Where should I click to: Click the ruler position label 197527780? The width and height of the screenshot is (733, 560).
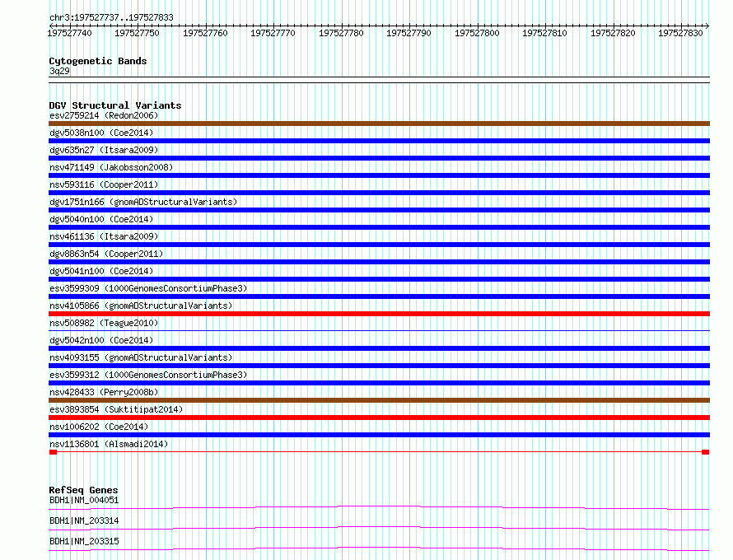341,33
